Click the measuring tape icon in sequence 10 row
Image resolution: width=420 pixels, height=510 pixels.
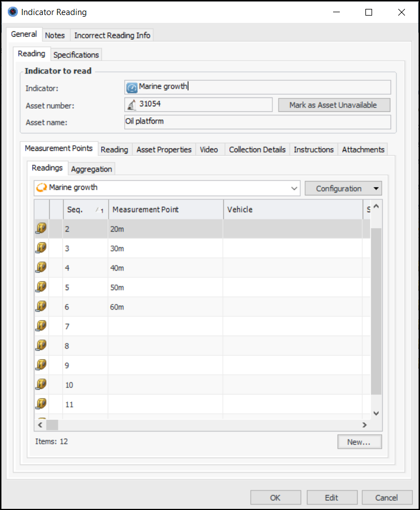pos(41,385)
